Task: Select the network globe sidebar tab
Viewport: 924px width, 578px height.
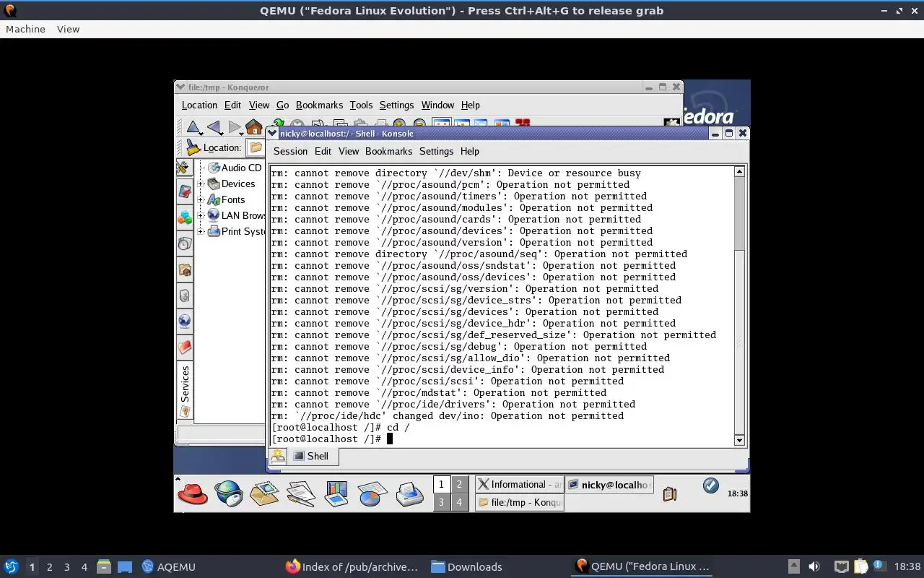Action: point(184,321)
